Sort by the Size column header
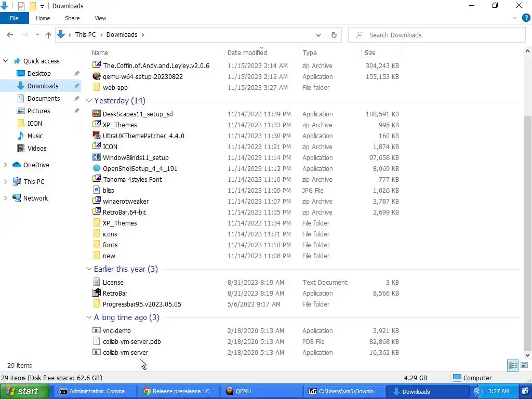The image size is (532, 399). pos(382,52)
